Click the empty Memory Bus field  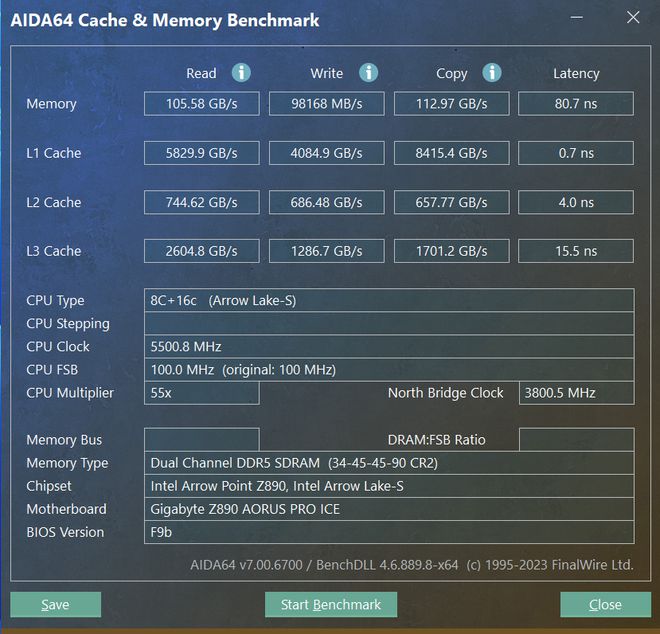point(202,440)
